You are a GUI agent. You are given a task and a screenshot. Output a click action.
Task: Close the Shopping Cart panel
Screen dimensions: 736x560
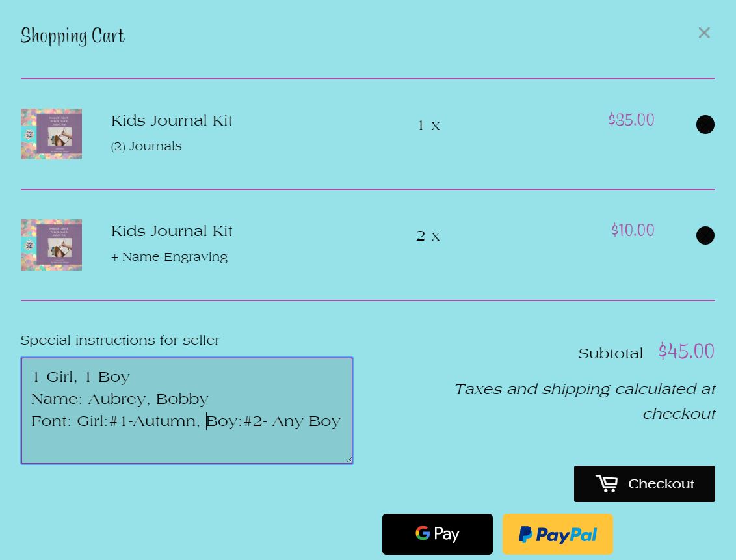point(703,33)
